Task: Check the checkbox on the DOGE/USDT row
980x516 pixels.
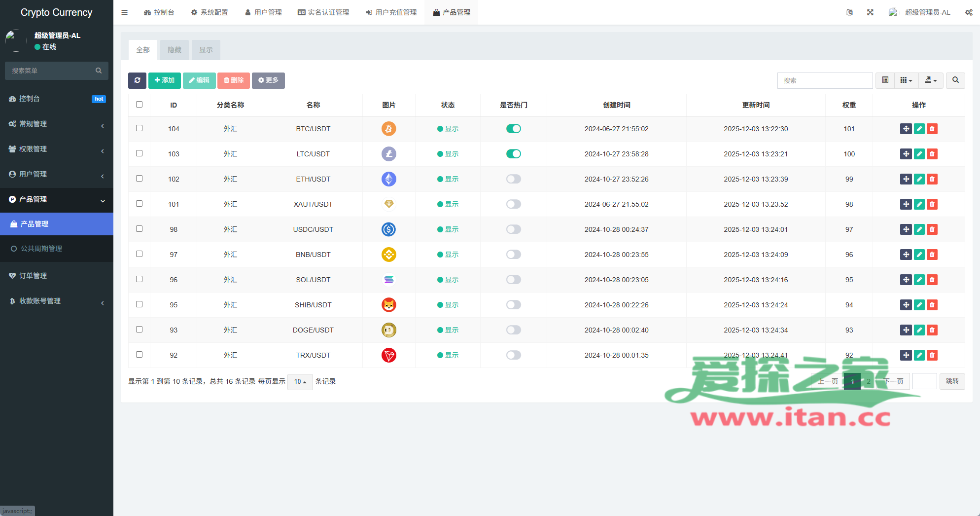Action: tap(139, 329)
